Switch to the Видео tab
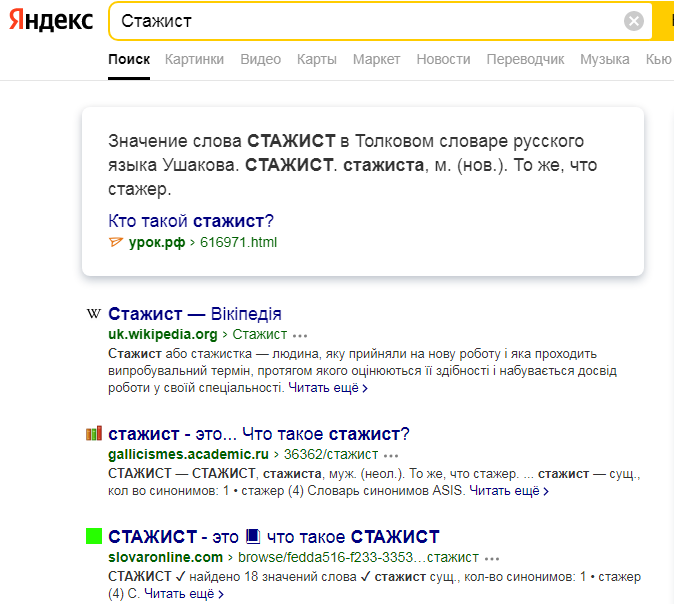The image size is (674, 604). [260, 59]
